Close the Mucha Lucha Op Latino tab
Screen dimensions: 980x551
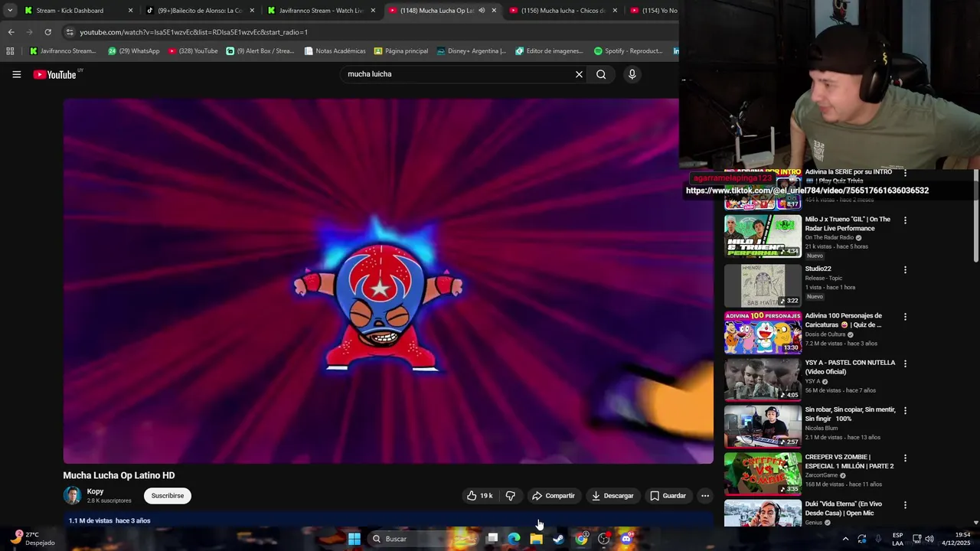click(494, 11)
